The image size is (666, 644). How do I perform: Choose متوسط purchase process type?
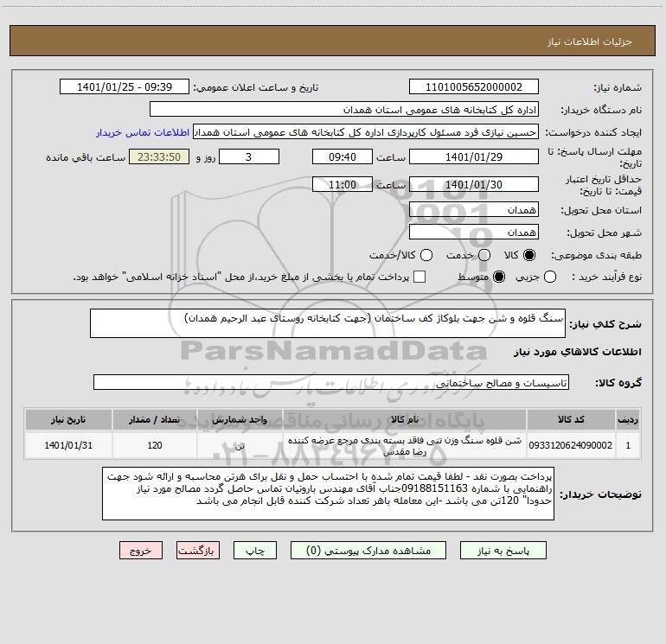pyautogui.click(x=499, y=277)
